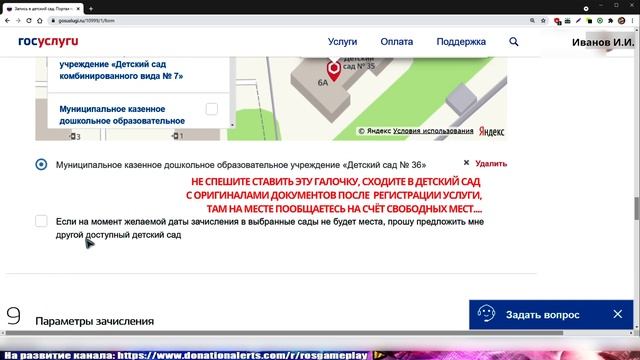The width and height of the screenshot is (640, 360).
Task: Open site search magnifier icon
Action: pos(513,42)
